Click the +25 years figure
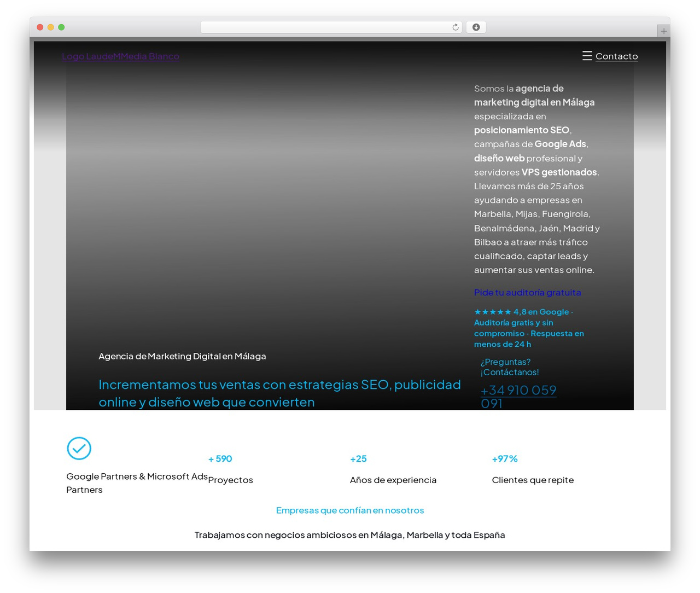This screenshot has height=593, width=700. click(x=359, y=459)
